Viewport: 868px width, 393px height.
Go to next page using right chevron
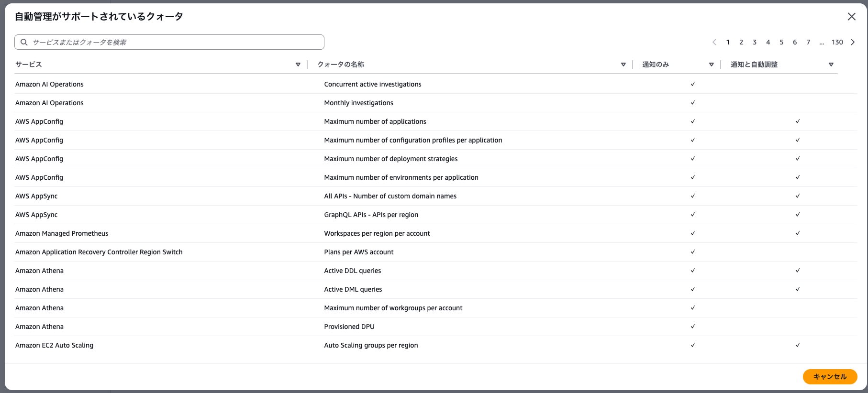[853, 42]
